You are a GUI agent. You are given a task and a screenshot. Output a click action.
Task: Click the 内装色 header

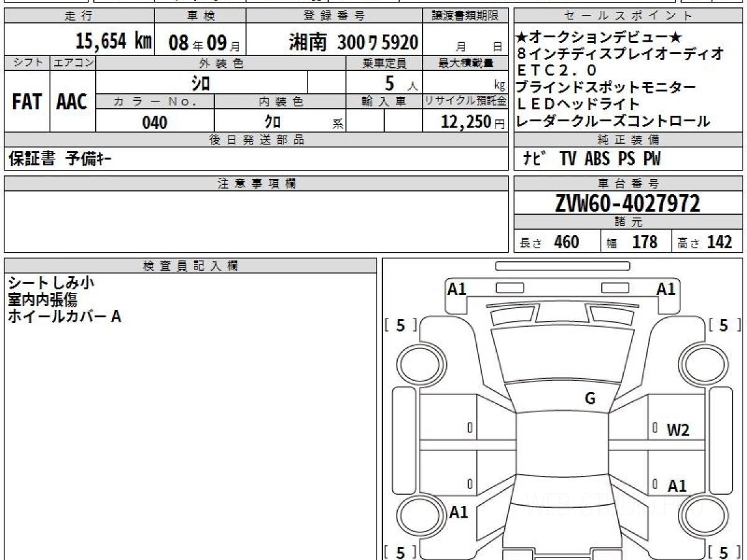[x=280, y=101]
